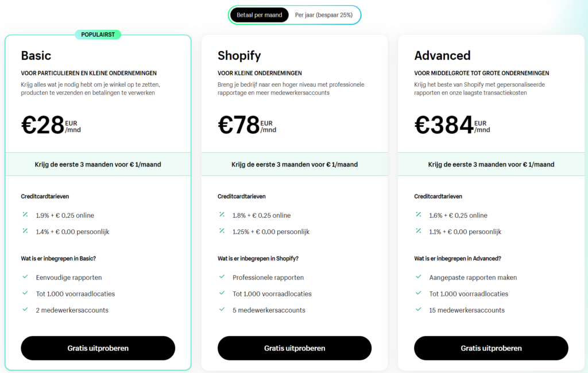Click percent icon beside 1.9% online rate
Image resolution: width=588 pixels, height=373 pixels.
pos(25,214)
